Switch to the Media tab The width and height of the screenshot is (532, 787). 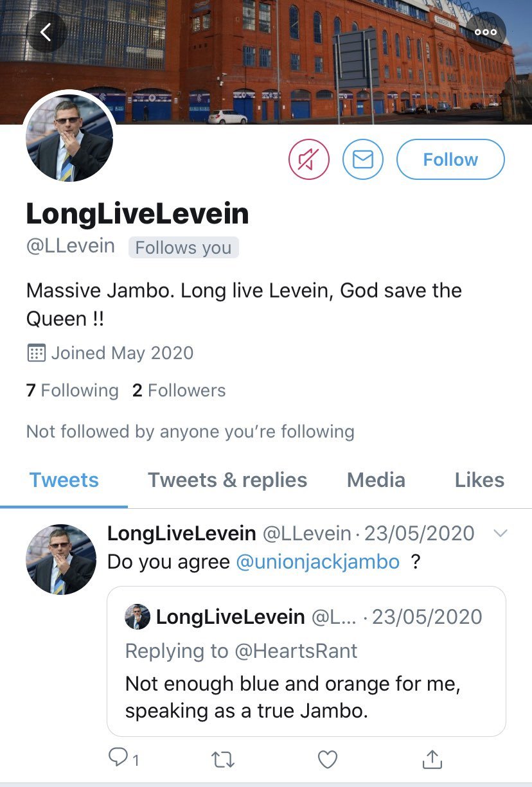coord(376,480)
